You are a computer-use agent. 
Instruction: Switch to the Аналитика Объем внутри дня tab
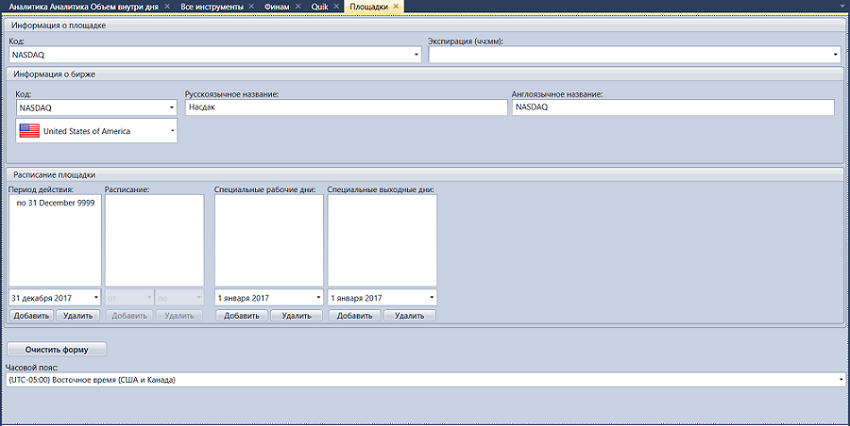(83, 7)
